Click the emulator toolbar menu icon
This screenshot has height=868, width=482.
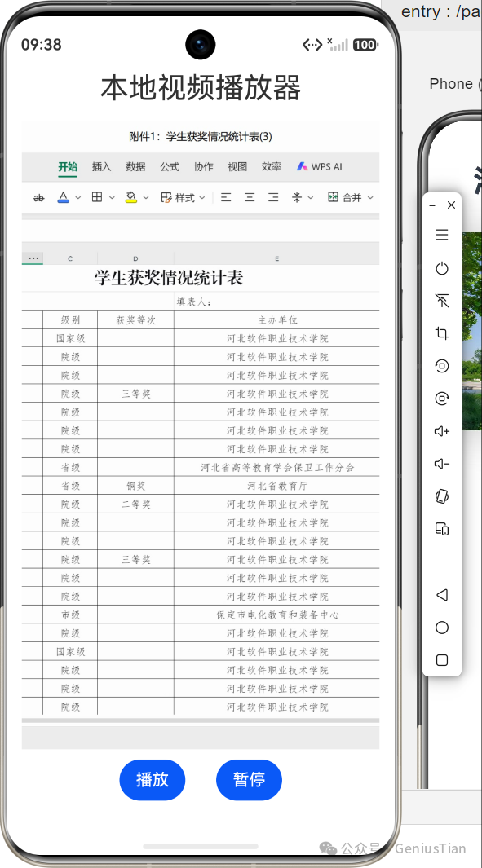441,235
